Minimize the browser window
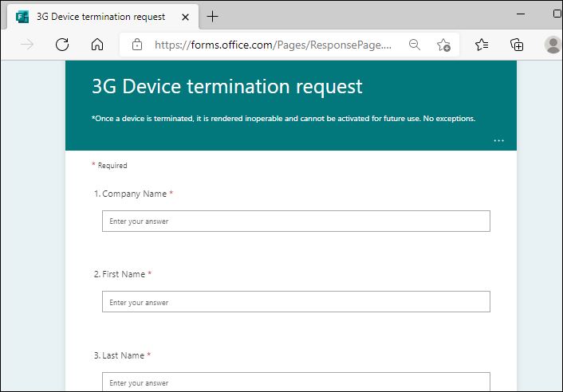Screen dimensions: 563x392 [x=521, y=14]
